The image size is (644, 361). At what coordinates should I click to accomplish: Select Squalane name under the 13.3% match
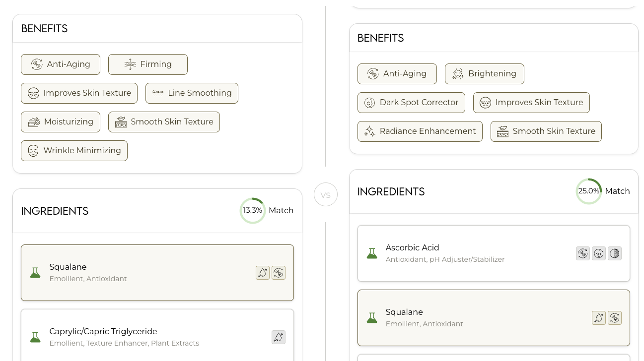pyautogui.click(x=68, y=267)
